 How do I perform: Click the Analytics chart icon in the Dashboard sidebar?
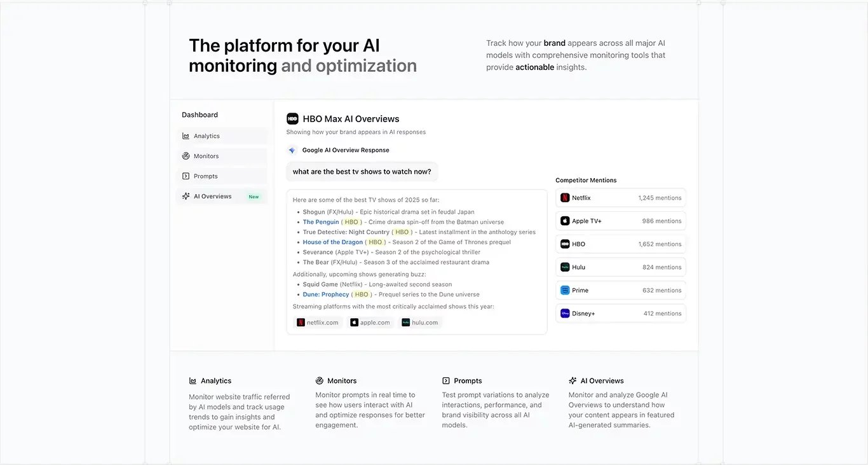point(186,136)
